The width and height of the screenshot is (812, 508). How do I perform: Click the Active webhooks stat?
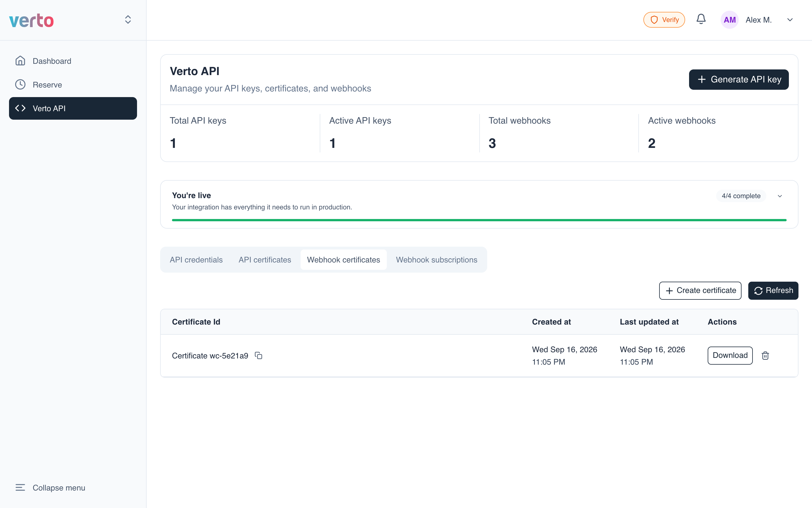(718, 133)
